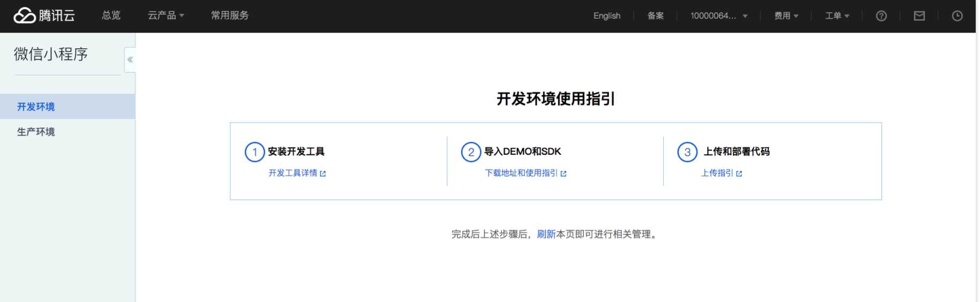Click the 导入DEMO和SDK step title
This screenshot has width=980, height=302.
click(523, 152)
